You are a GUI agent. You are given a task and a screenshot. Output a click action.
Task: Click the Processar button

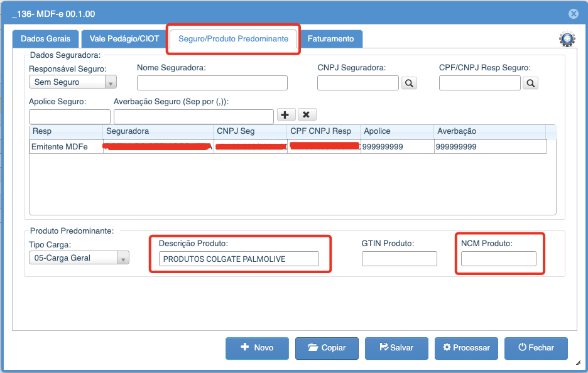point(466,348)
